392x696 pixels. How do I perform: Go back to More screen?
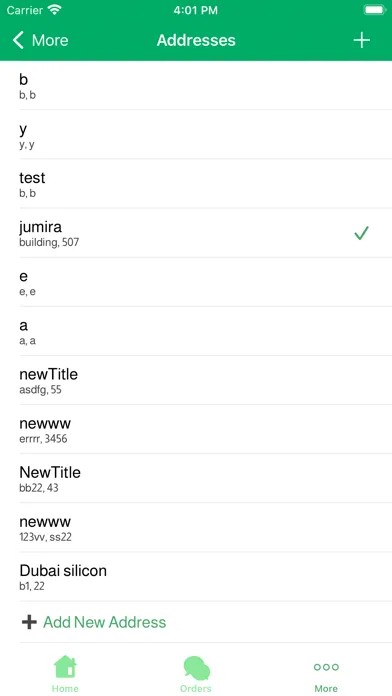click(40, 40)
